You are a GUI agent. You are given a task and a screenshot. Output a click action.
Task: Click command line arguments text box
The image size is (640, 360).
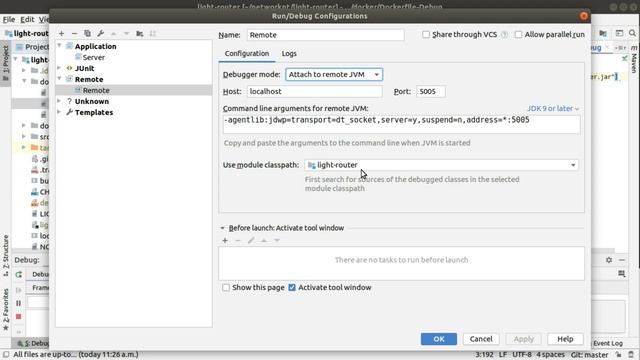pos(401,124)
